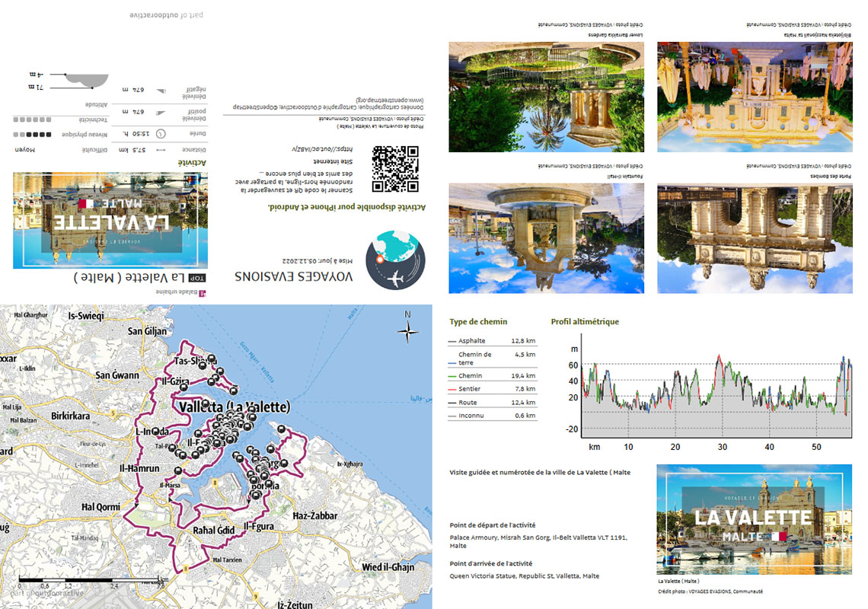Click the 'San Ġwann' map label
Image resolution: width=868 pixels, height=609 pixels.
tap(117, 375)
